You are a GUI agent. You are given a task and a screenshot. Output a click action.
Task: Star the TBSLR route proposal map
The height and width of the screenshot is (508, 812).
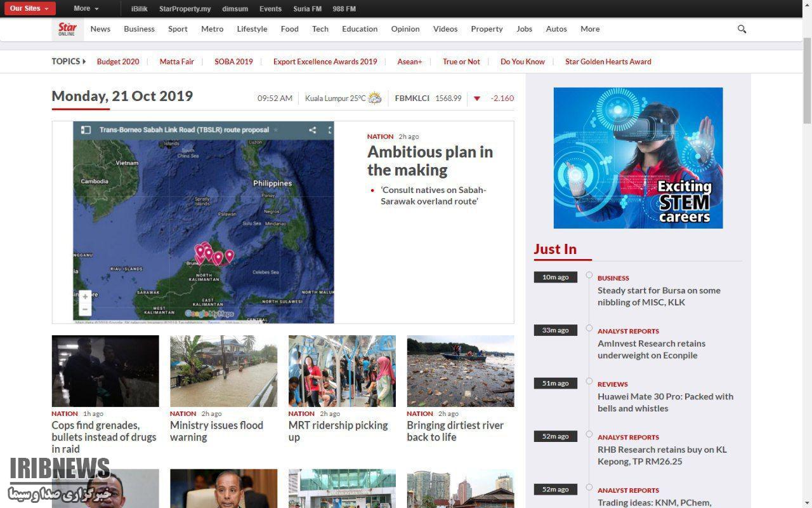(275, 130)
